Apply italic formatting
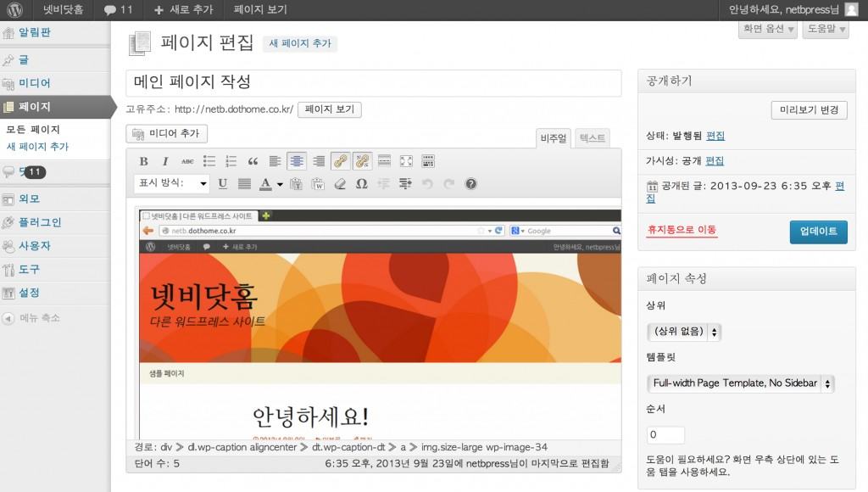This screenshot has height=492, width=868. click(x=165, y=161)
